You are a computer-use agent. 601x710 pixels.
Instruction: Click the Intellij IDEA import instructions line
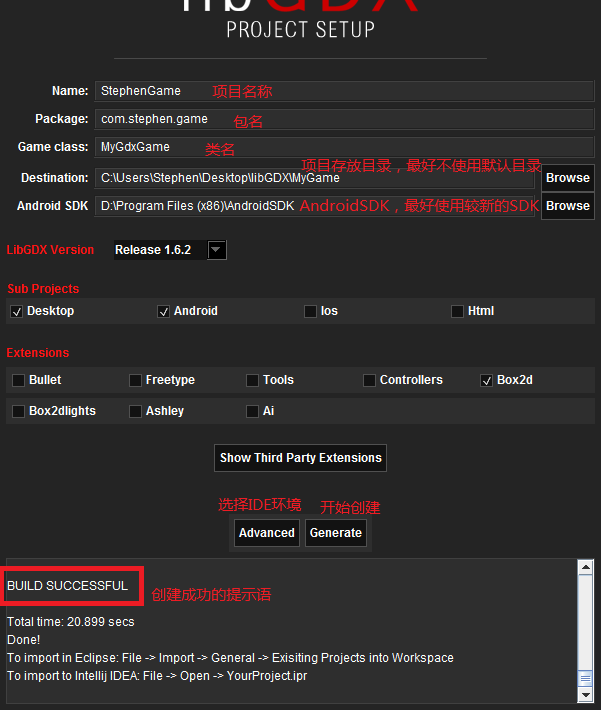click(157, 676)
